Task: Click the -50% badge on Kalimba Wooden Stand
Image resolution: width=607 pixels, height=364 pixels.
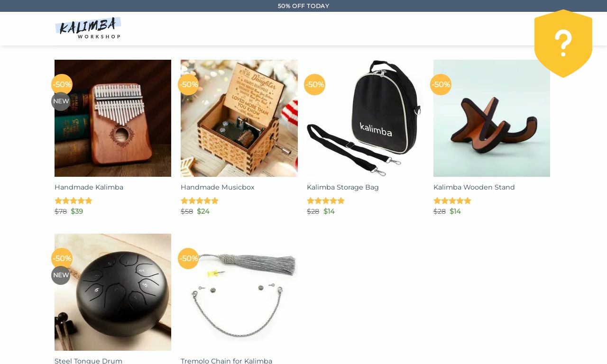Action: pyautogui.click(x=441, y=84)
